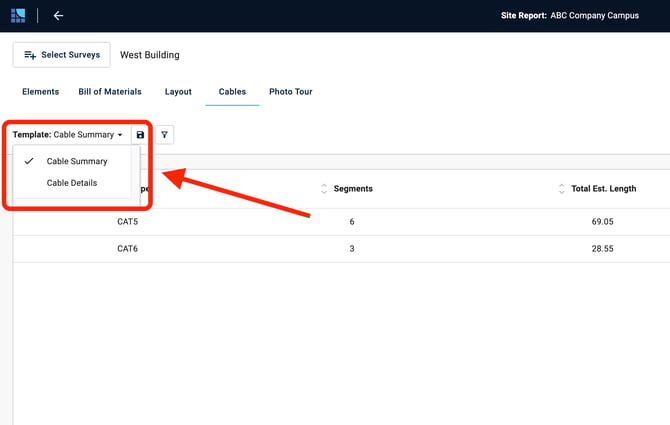The height and width of the screenshot is (425, 670).
Task: Click the West Building survey name
Action: 150,55
